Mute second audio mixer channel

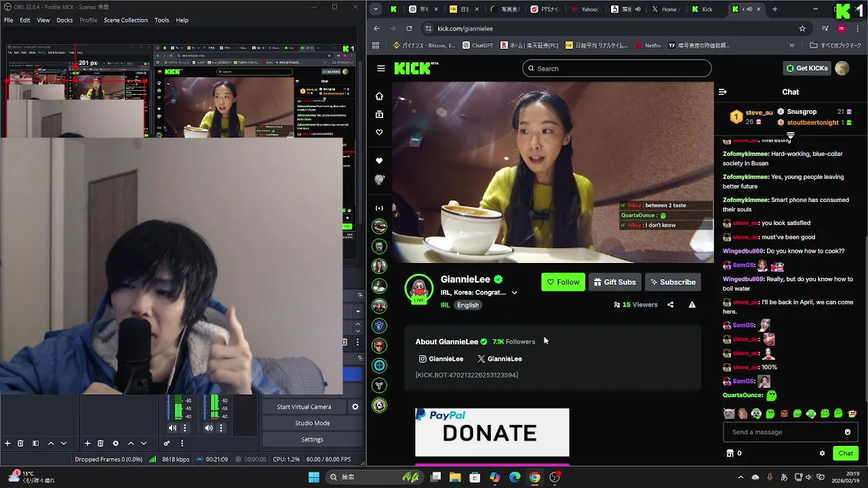coord(209,428)
